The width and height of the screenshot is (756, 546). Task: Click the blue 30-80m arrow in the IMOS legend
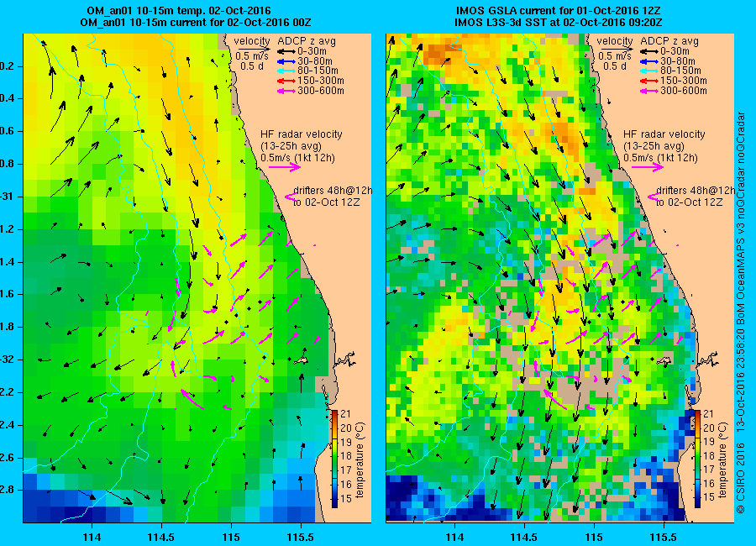point(649,61)
